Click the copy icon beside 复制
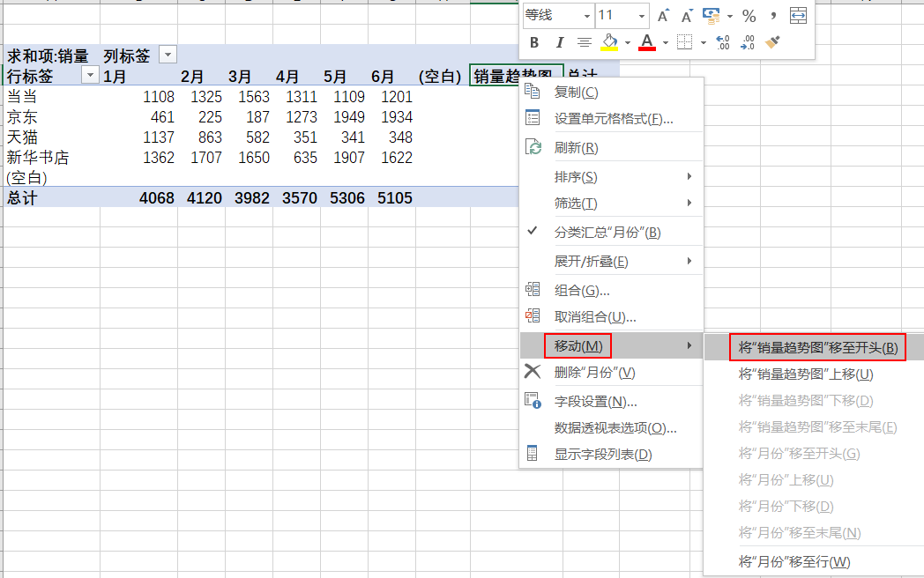924x578 pixels. [x=533, y=92]
